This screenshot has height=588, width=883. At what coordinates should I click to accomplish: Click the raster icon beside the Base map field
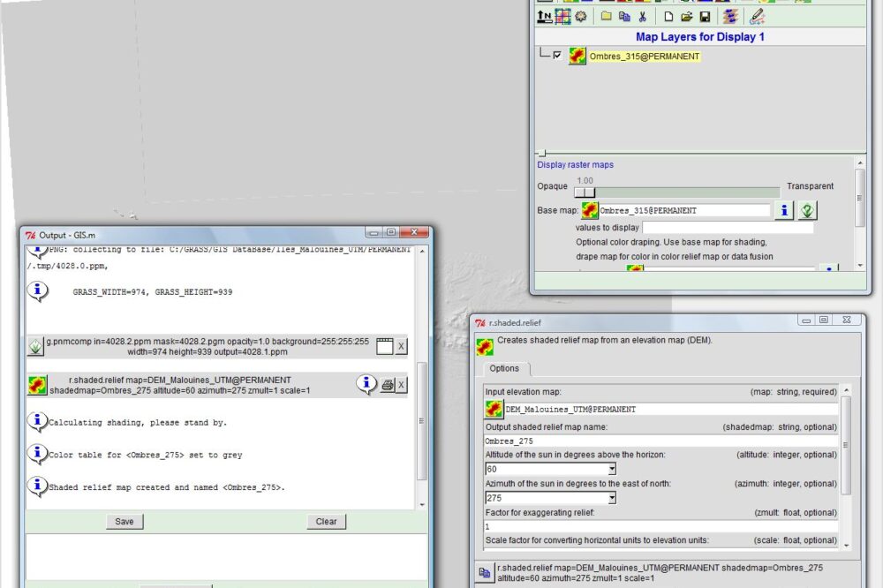pyautogui.click(x=590, y=210)
